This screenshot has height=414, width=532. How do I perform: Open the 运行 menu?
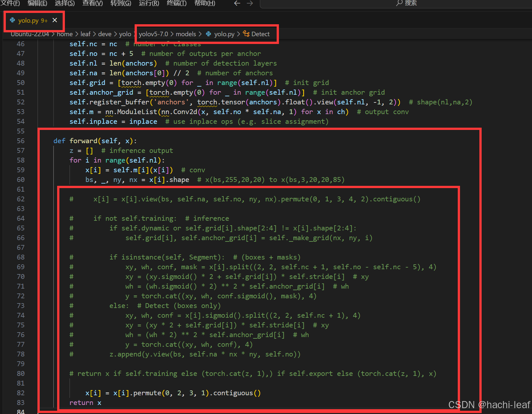(x=148, y=4)
